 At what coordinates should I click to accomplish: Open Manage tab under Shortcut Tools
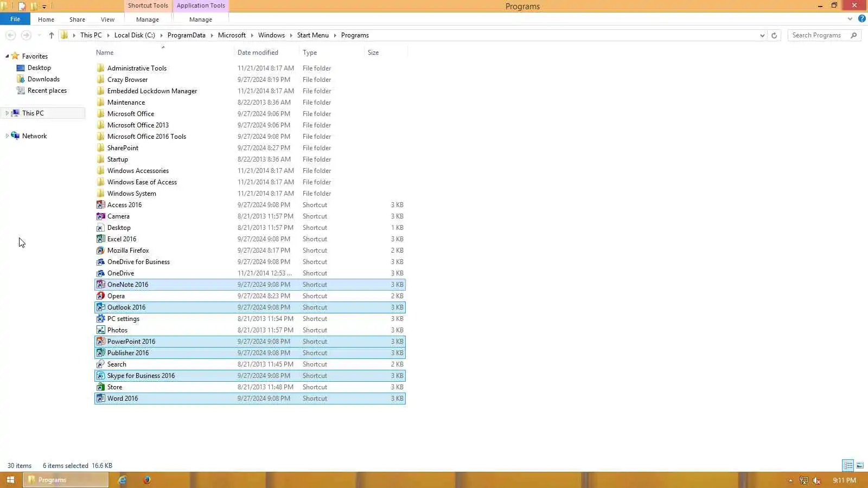[x=148, y=20]
